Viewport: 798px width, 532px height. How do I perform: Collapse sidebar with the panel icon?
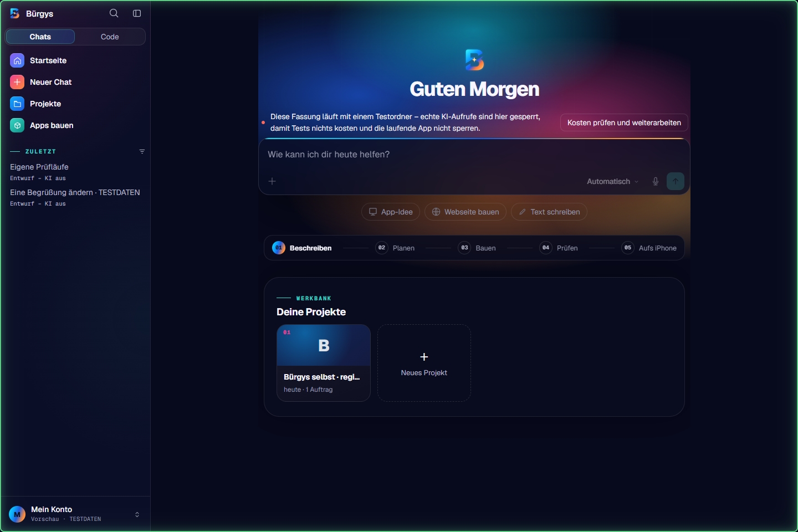point(137,13)
